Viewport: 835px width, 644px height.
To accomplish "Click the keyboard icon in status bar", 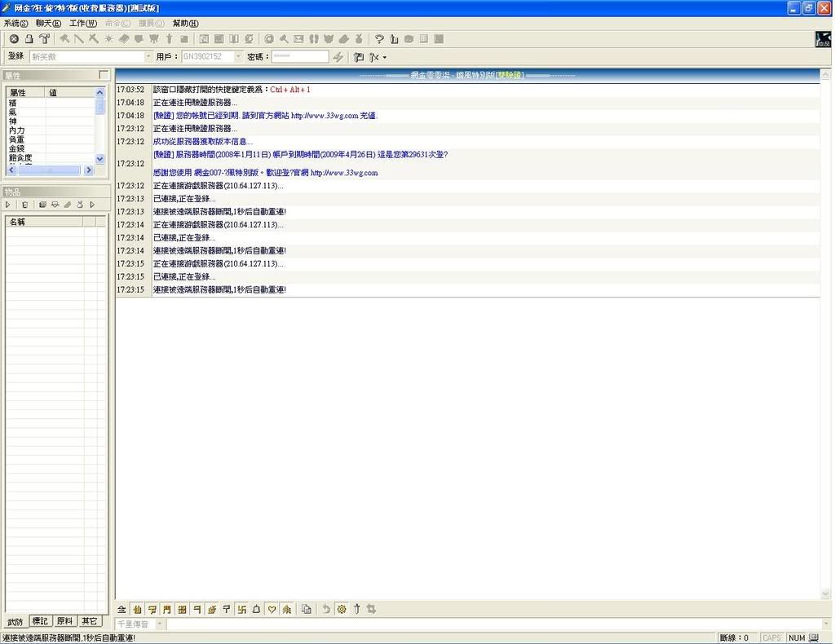I will (814, 637).
